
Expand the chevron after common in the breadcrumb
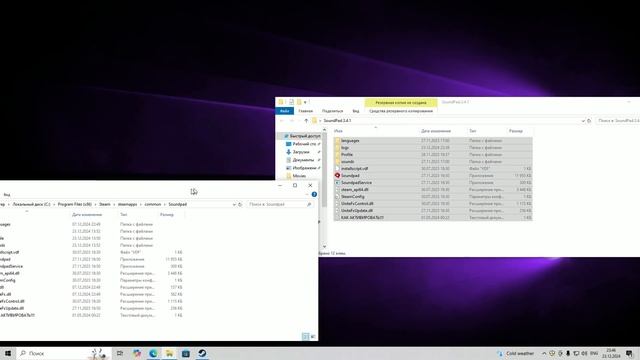[x=165, y=204]
